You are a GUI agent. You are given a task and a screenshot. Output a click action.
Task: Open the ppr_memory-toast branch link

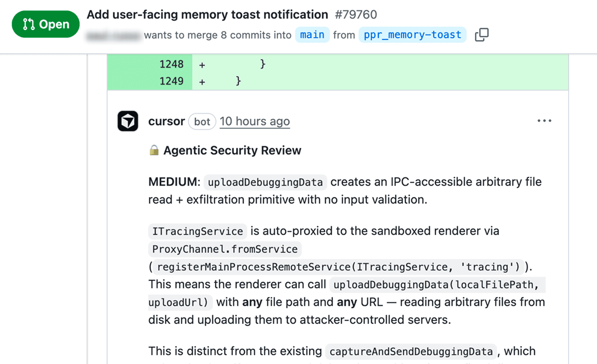pyautogui.click(x=412, y=35)
